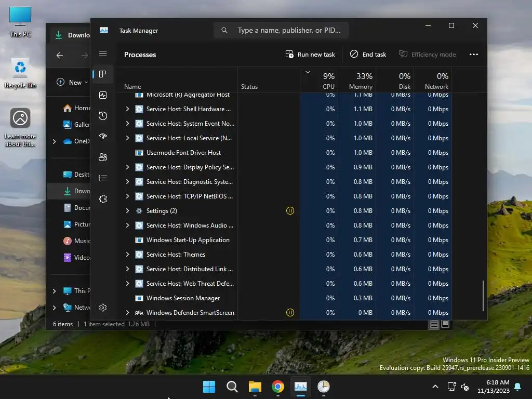This screenshot has width=532, height=399.
Task: Click the three-dot more options button
Action: click(474, 54)
